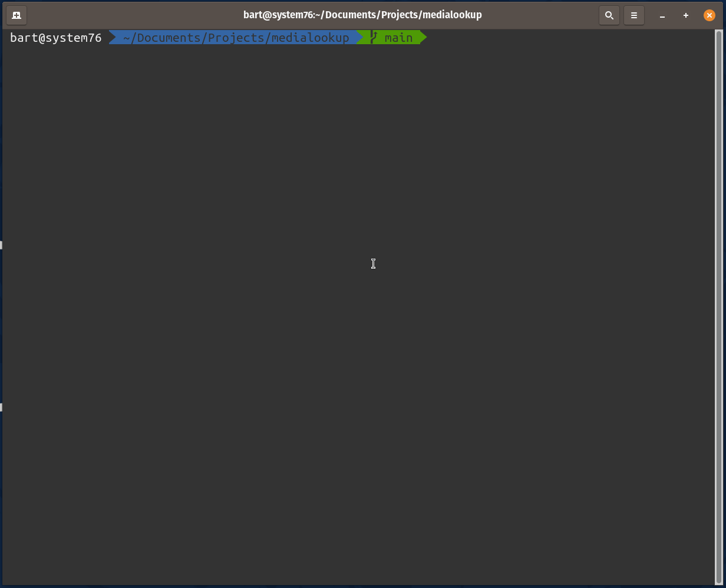Screen dimensions: 726x588
Task: Open a new terminal tab
Action: (16, 15)
